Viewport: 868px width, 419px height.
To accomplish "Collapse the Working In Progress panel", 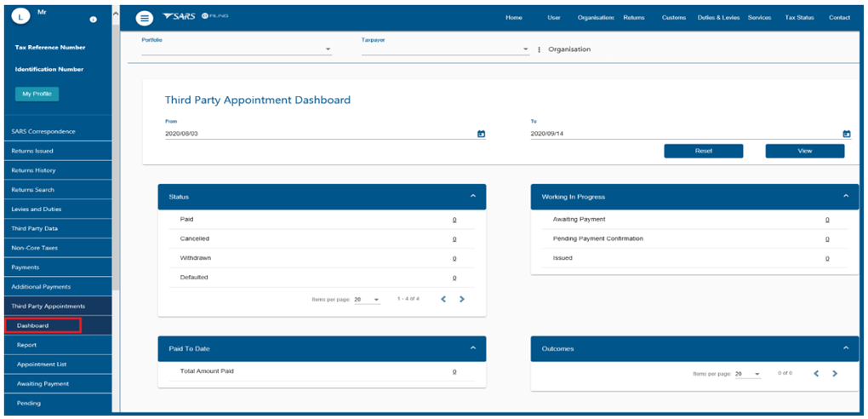I will 845,197.
